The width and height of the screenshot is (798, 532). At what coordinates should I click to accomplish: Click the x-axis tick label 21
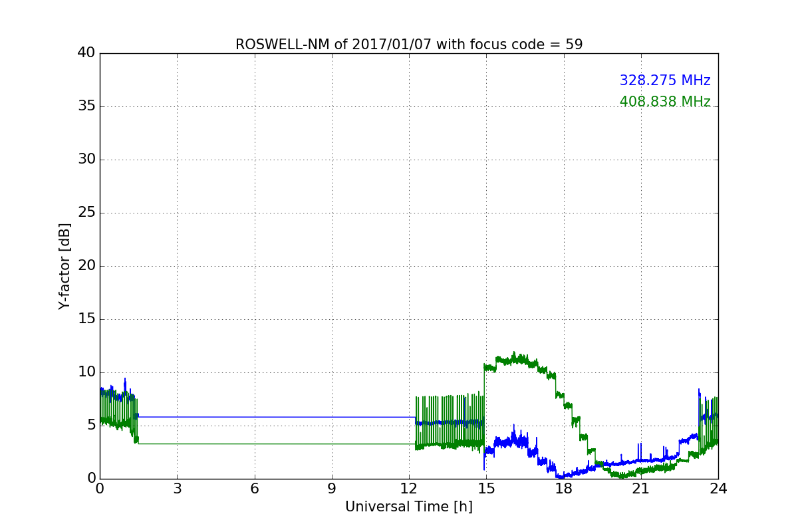click(x=641, y=489)
